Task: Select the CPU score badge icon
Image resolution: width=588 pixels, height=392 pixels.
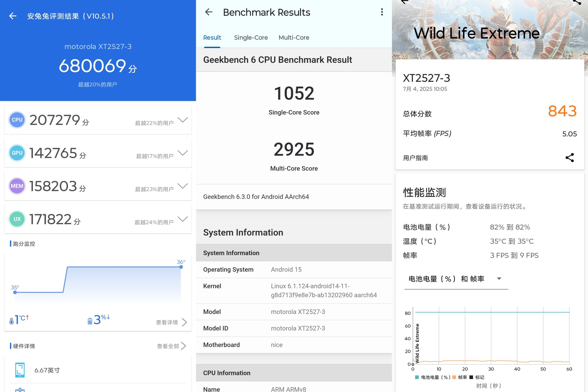Action: (17, 120)
